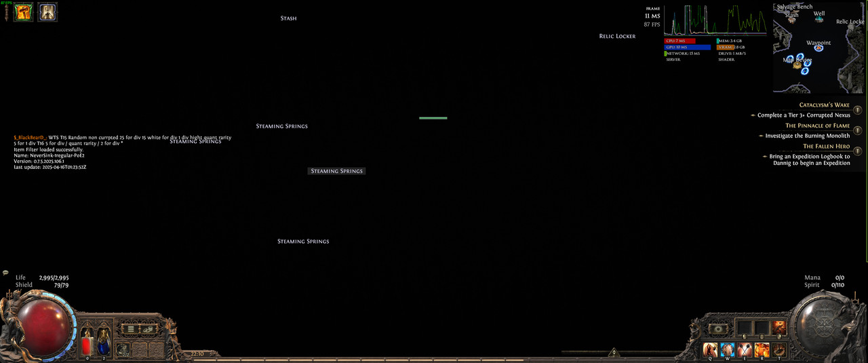Activate the crossed maces skill on E
Viewport: 868px width, 363px height.
745,349
